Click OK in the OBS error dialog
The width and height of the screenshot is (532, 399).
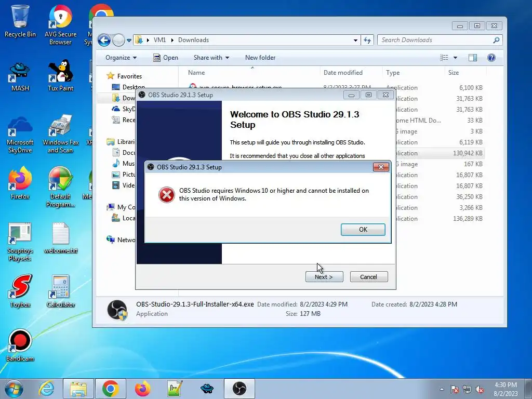[363, 229]
